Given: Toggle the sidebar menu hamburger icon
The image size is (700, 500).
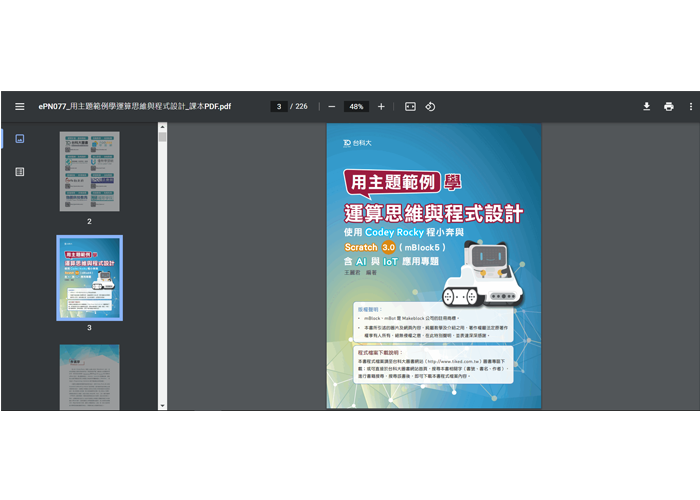Looking at the screenshot, I should coord(19,106).
